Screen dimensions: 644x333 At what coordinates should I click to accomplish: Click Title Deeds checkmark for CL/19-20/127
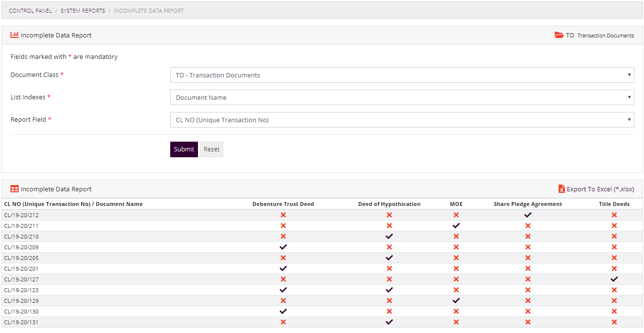pos(614,279)
